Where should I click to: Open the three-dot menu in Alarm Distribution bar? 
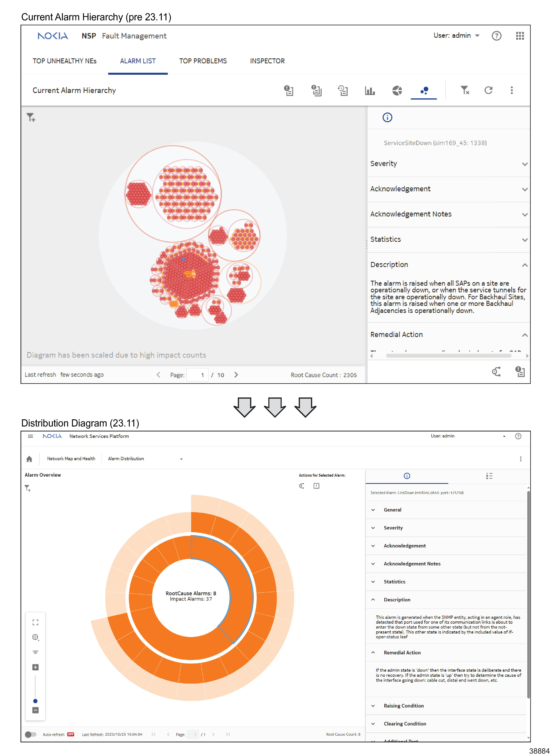520,459
